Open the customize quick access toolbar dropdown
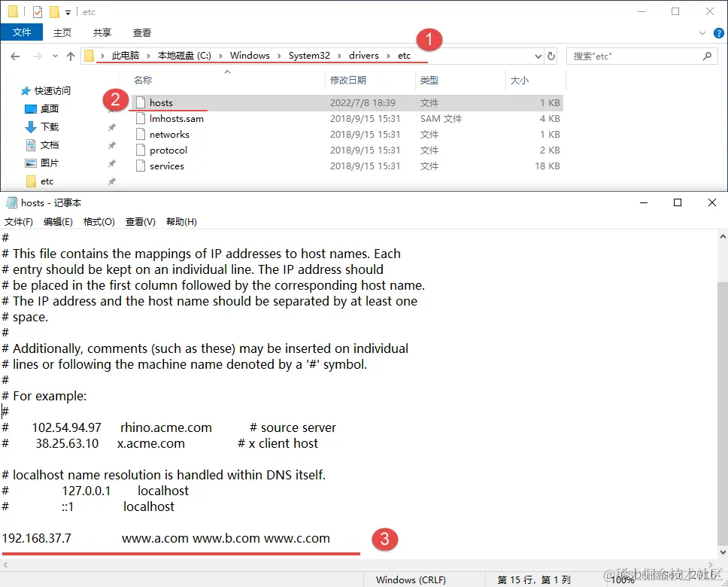 coord(68,13)
